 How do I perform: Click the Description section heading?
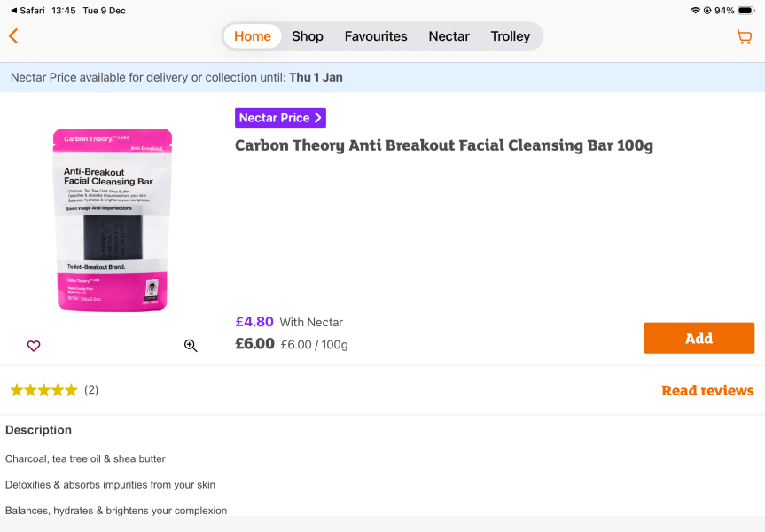(x=38, y=430)
